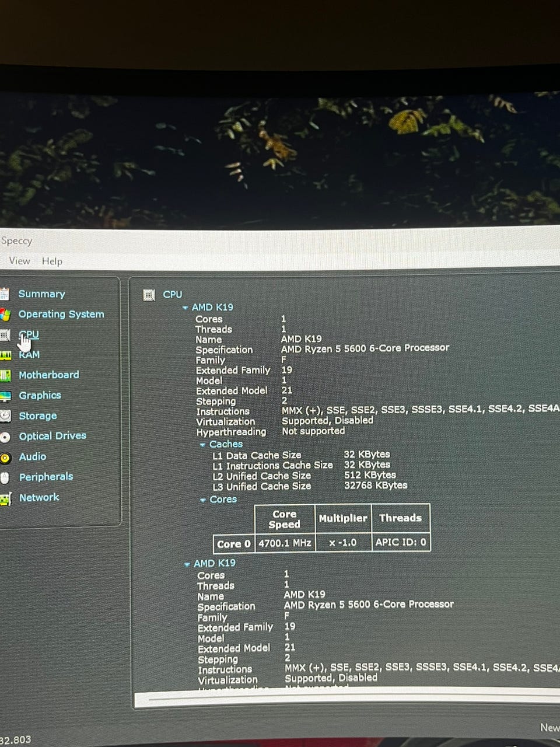Image resolution: width=560 pixels, height=747 pixels.
Task: Collapse the second AMD K19 node
Action: 187,564
